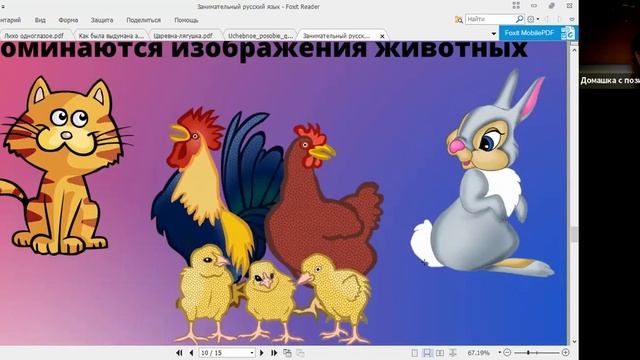This screenshot has width=640, height=360.
Task: Toggle ribbon collapse icon at far right
Action: (x=572, y=19)
